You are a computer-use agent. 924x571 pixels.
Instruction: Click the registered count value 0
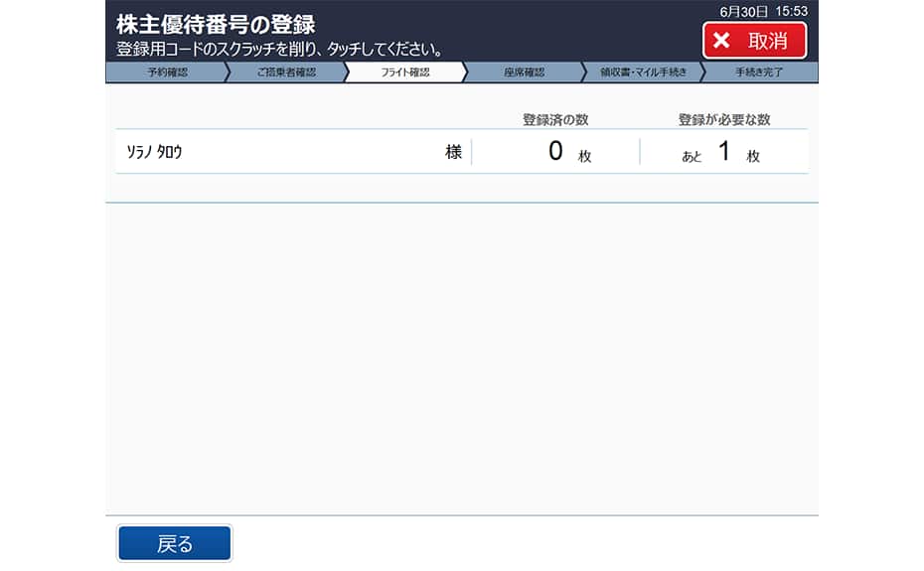point(555,152)
